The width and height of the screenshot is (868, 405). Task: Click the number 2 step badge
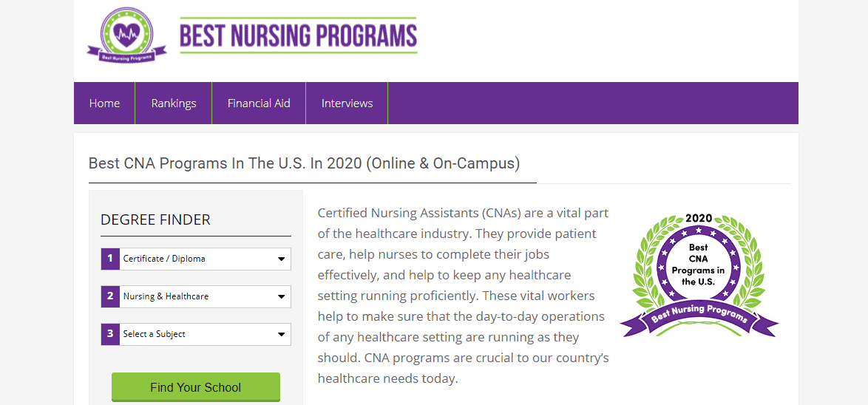pos(110,296)
